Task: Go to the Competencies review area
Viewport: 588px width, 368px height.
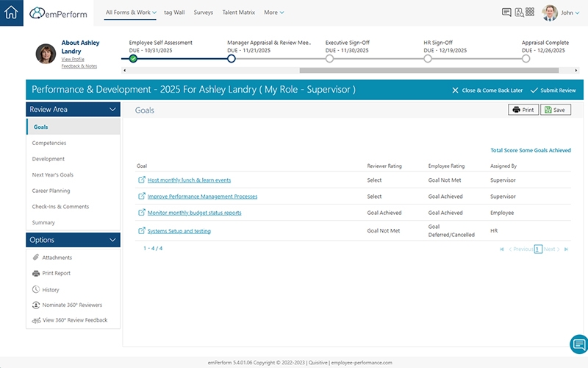Action: pos(49,143)
